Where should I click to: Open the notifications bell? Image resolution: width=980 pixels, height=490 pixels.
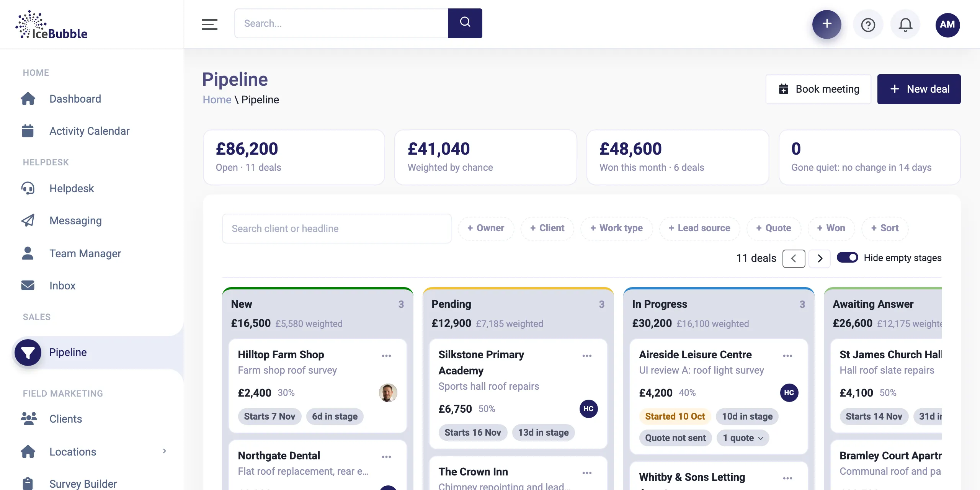tap(905, 25)
